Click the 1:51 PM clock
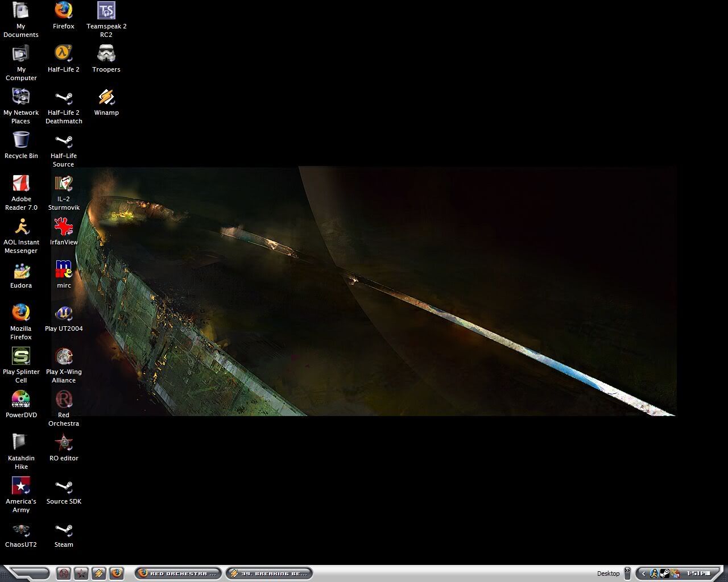The image size is (728, 582). [698, 573]
